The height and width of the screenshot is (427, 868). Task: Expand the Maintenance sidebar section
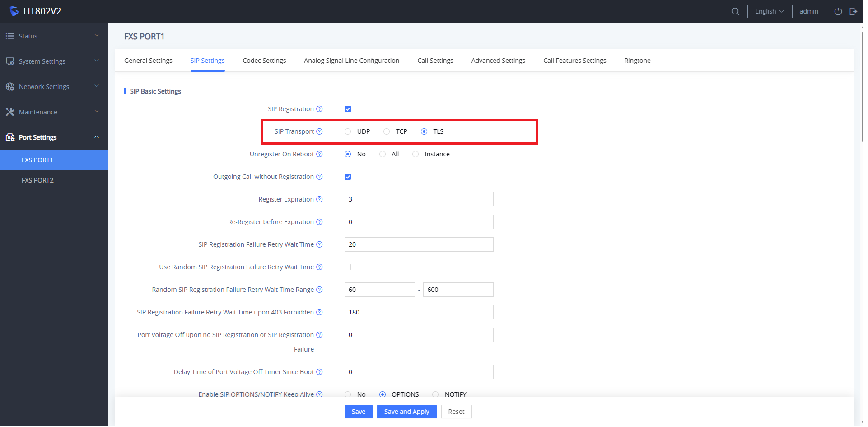click(54, 112)
